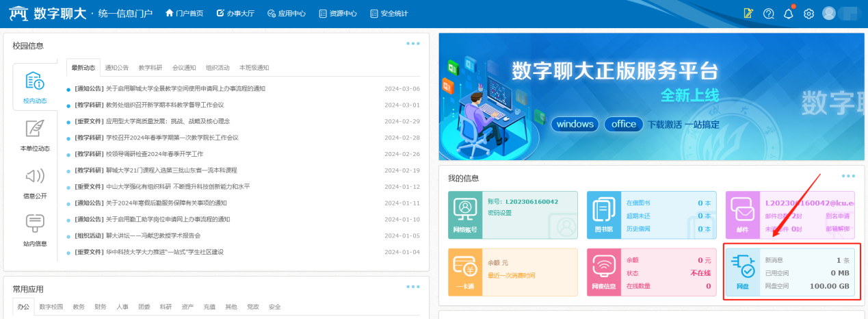The image size is (868, 319).
Task: Open 信息公开 megaphone section
Action: pos(35,183)
